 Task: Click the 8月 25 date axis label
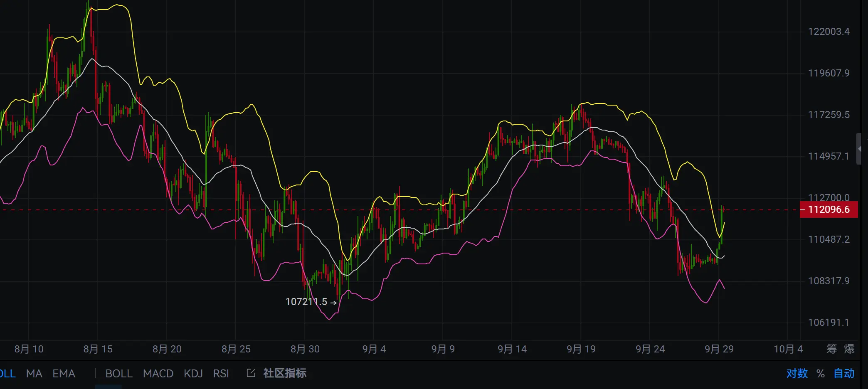click(x=236, y=349)
